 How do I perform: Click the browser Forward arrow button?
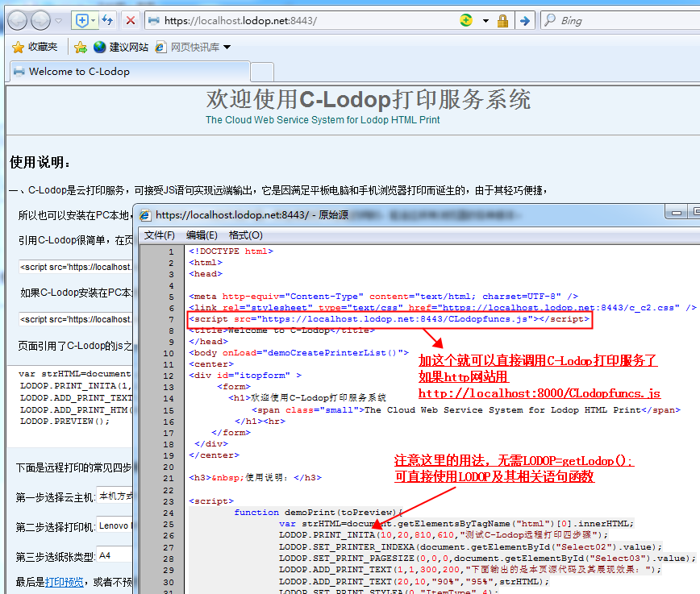[x=41, y=20]
